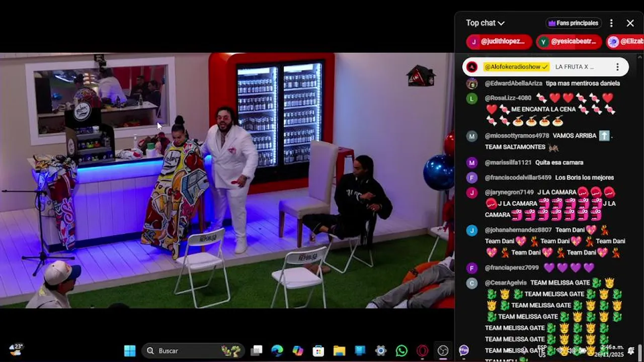Click avatar of @jarynegron7149

coord(471,193)
